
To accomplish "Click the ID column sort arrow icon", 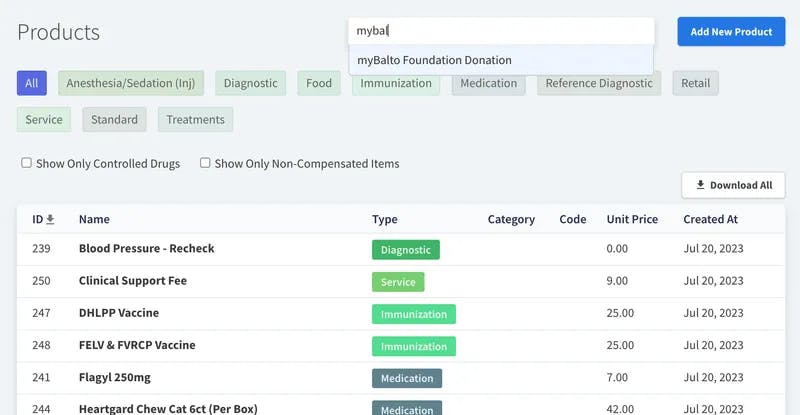I will [x=50, y=219].
